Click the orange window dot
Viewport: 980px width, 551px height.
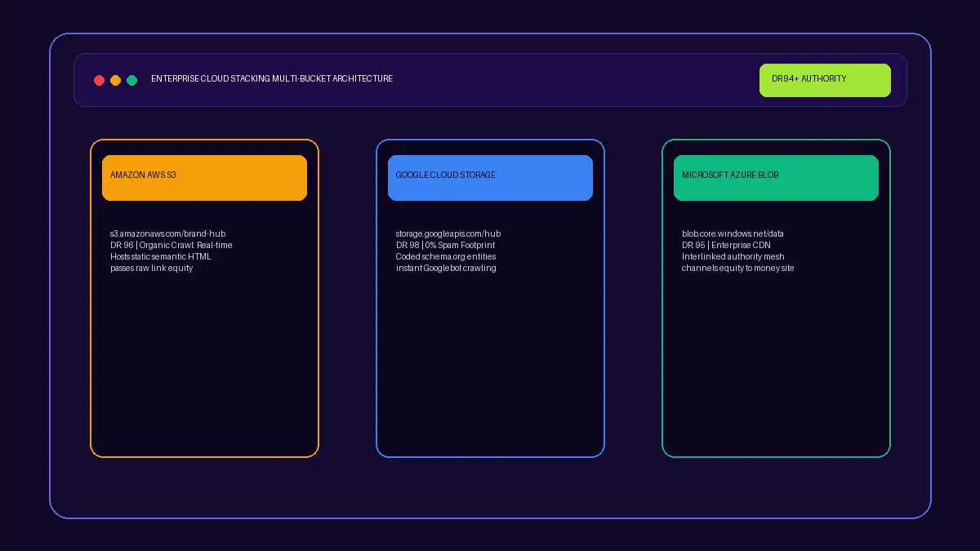tap(115, 80)
